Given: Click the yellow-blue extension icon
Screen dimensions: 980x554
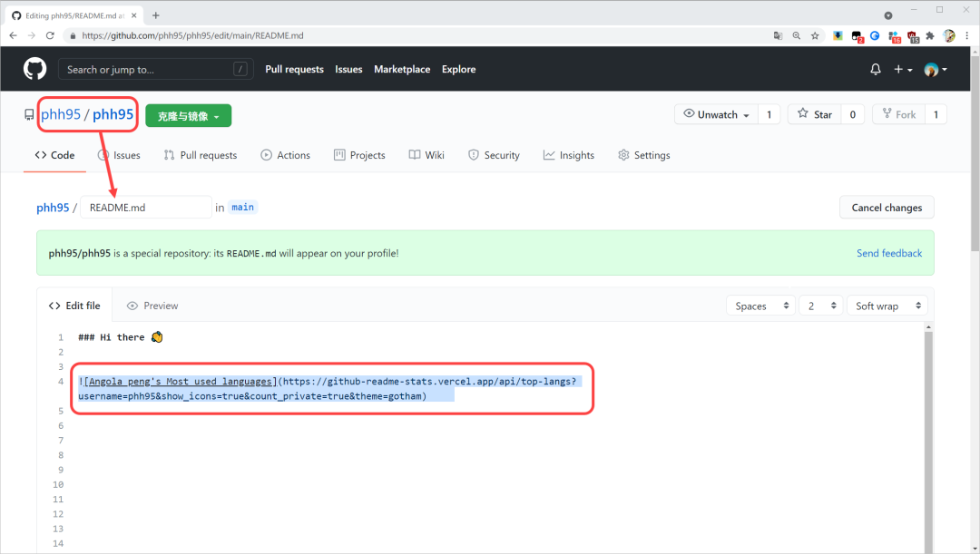Looking at the screenshot, I should coord(838,35).
